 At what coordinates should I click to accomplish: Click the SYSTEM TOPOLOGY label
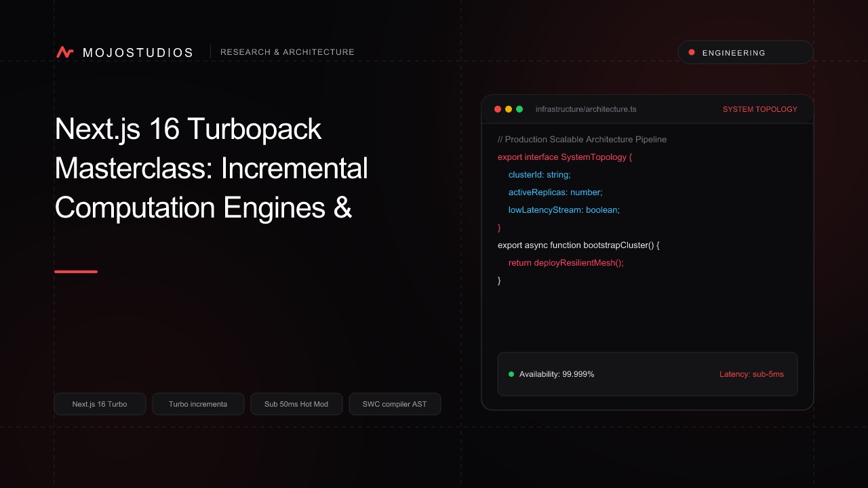760,109
